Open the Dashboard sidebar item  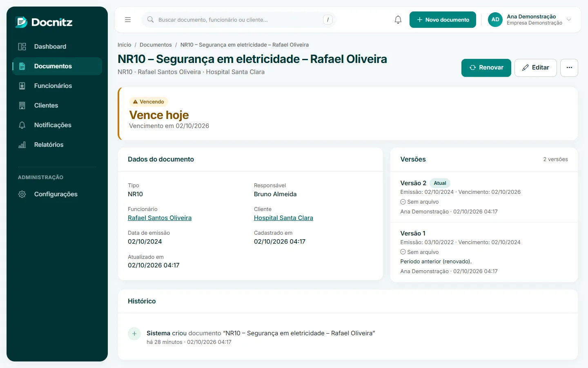57,47
